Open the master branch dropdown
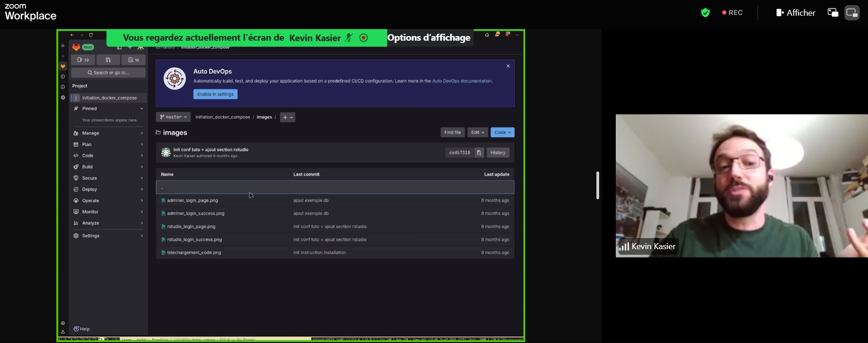This screenshot has width=868, height=343. coord(173,117)
